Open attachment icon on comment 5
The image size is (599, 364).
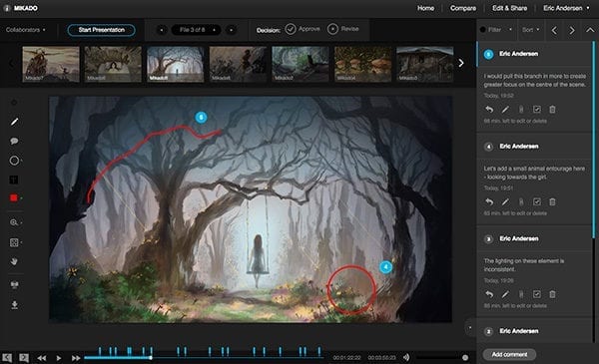(x=521, y=110)
